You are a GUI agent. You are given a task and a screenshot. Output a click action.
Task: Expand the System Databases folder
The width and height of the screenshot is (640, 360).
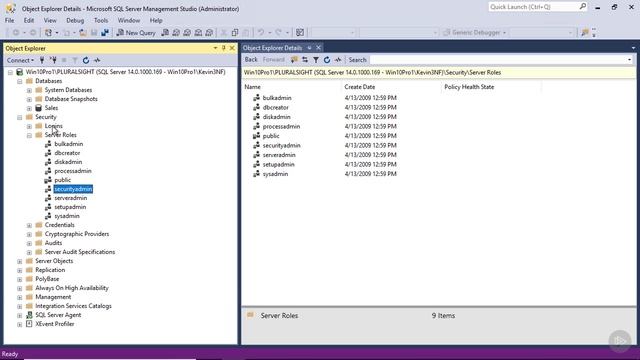coord(29,90)
